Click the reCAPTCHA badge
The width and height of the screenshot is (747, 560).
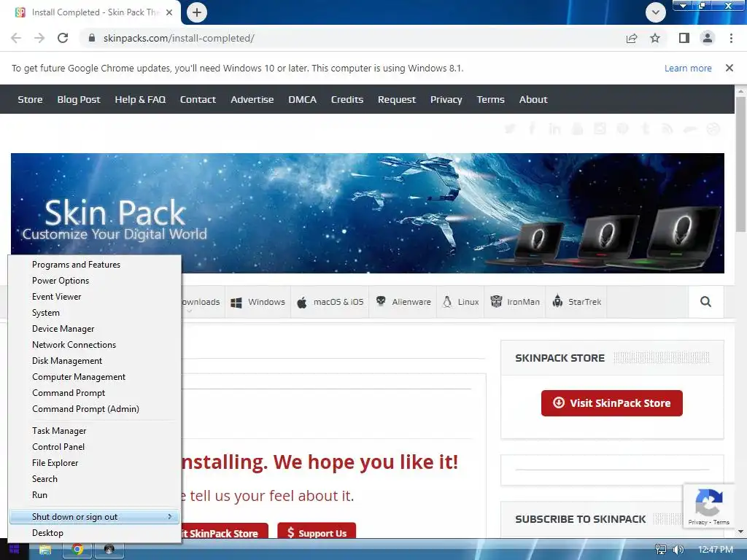[709, 507]
